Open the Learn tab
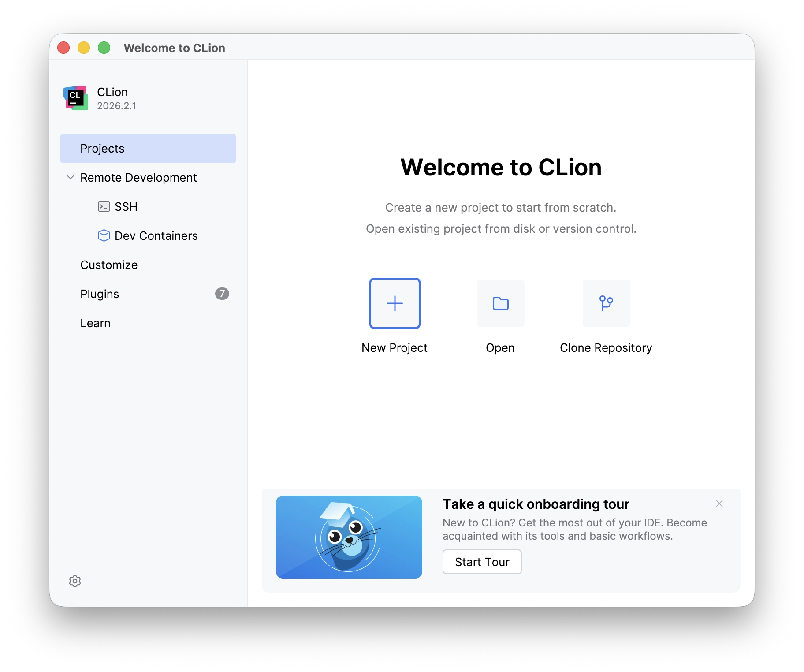Screen dimensions: 804x672 148,323
